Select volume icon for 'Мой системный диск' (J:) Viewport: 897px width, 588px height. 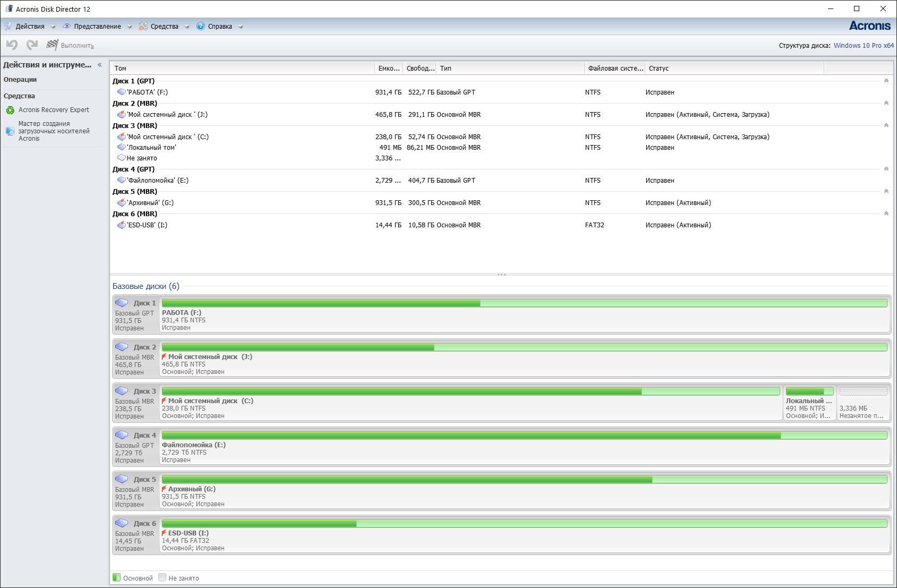[x=122, y=114]
